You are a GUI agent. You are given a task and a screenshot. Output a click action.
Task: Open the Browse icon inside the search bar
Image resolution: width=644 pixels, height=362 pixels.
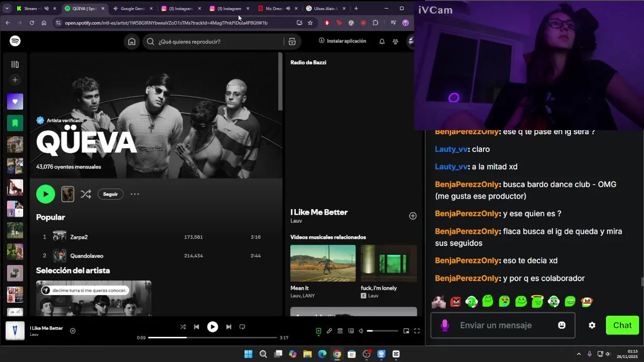click(x=292, y=42)
